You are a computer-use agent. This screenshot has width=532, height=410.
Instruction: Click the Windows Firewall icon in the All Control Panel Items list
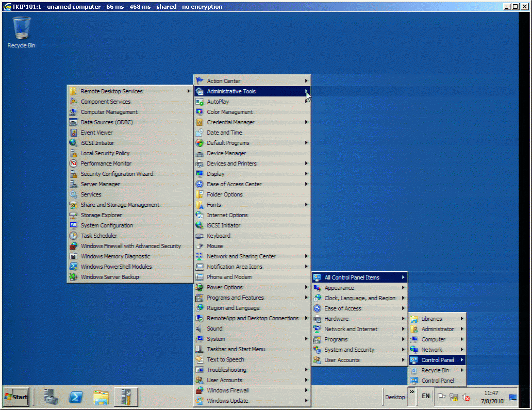199,390
